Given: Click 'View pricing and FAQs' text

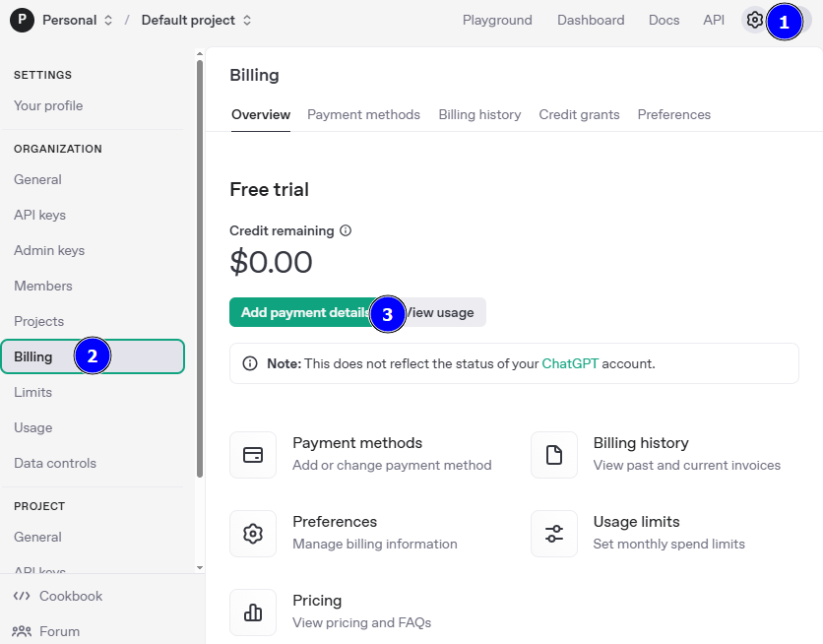Looking at the screenshot, I should point(361,622).
